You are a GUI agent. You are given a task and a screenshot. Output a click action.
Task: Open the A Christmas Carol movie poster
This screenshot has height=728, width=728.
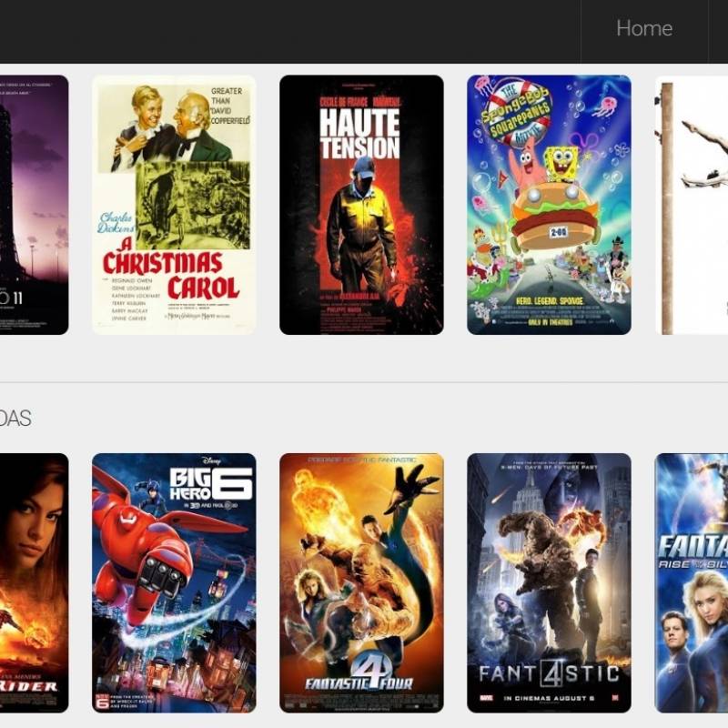click(174, 205)
